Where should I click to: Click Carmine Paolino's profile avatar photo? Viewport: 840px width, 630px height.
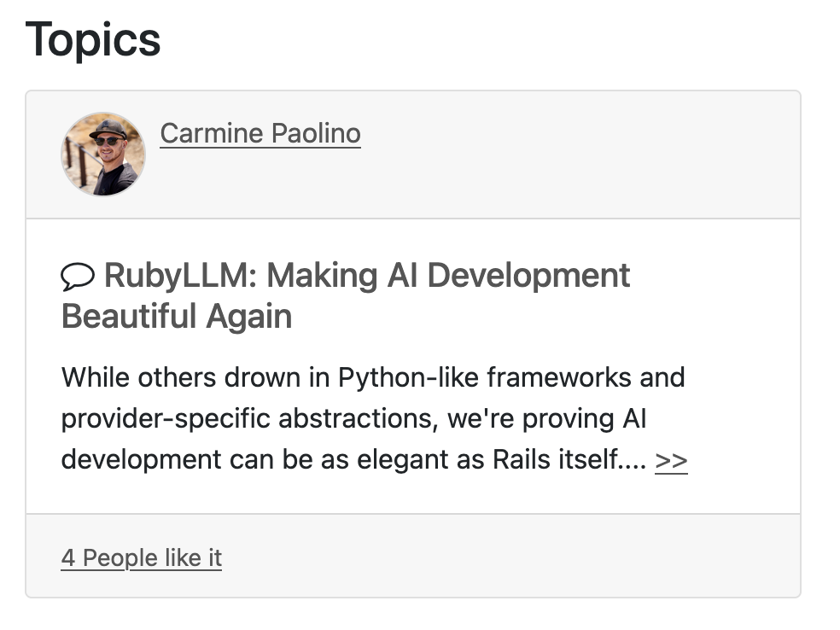103,155
